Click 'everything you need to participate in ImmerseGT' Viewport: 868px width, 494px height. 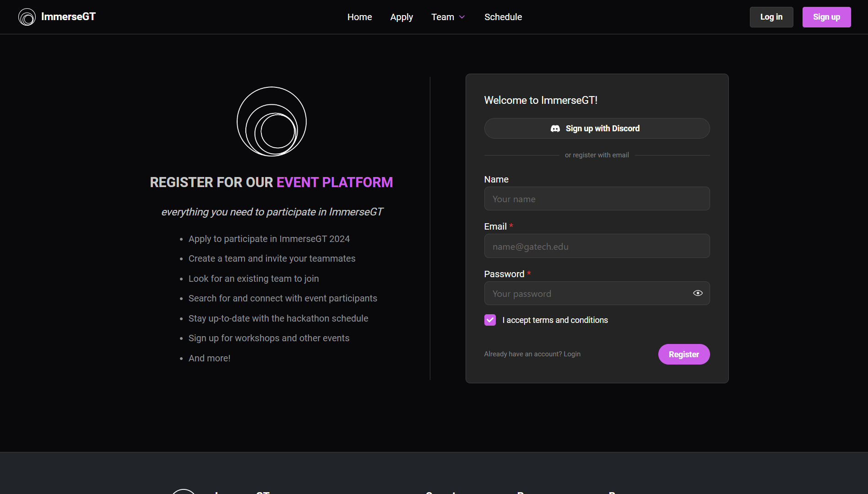point(272,212)
